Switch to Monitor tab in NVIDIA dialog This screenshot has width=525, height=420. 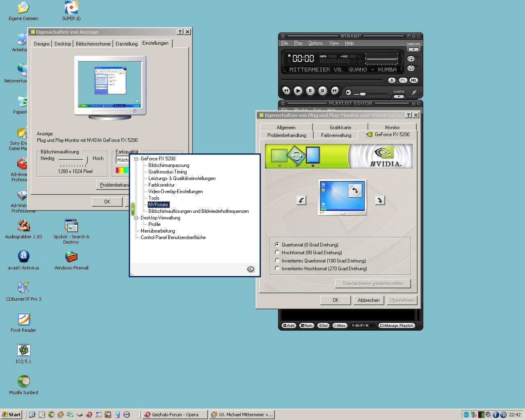point(392,128)
